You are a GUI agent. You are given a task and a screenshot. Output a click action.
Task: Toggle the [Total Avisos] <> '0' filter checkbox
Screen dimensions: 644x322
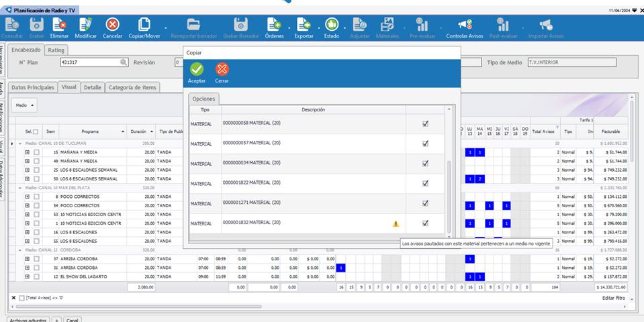[x=21, y=299]
